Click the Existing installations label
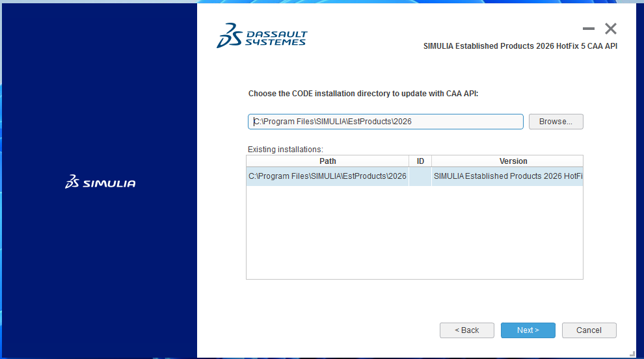The height and width of the screenshot is (359, 644). tap(286, 150)
